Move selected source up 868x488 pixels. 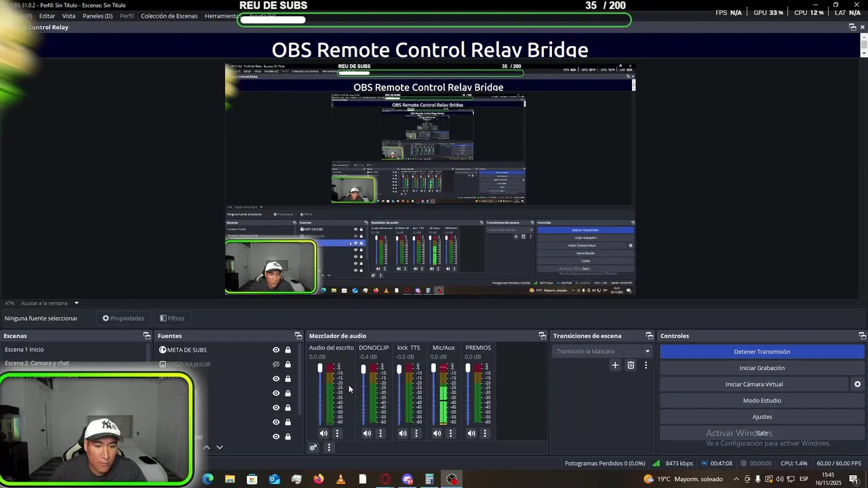(x=207, y=447)
